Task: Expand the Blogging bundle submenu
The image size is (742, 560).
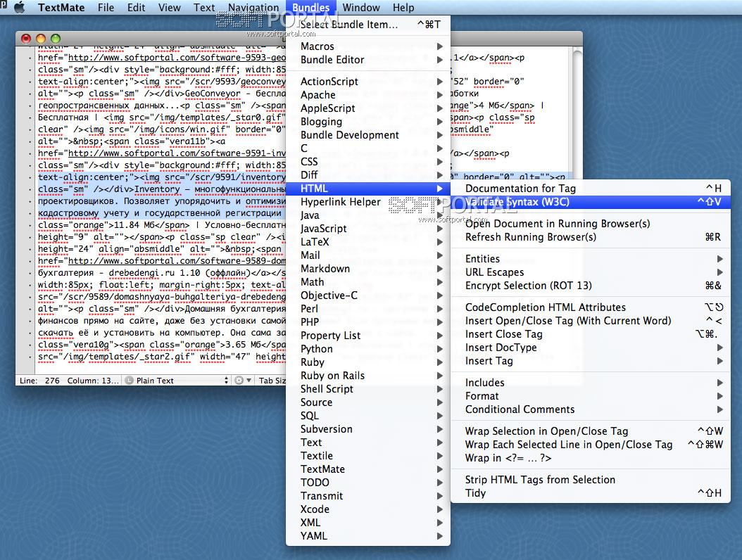Action: click(368, 122)
